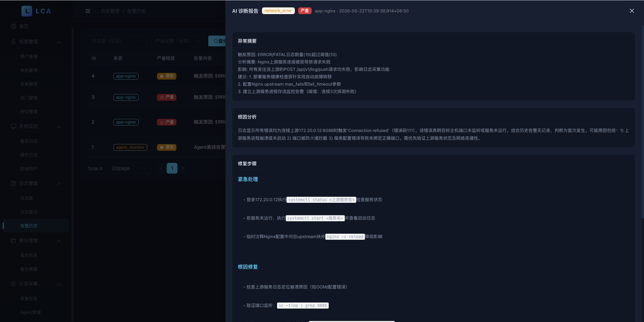Collapse the 日志管理 menu chevron
The height and width of the screenshot is (322, 644).
(x=59, y=184)
